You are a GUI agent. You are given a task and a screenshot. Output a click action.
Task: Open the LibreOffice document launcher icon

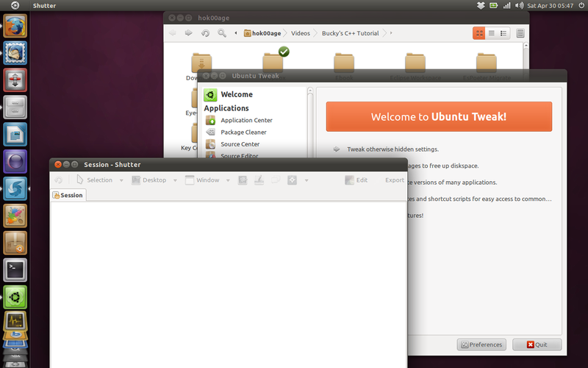pyautogui.click(x=15, y=135)
